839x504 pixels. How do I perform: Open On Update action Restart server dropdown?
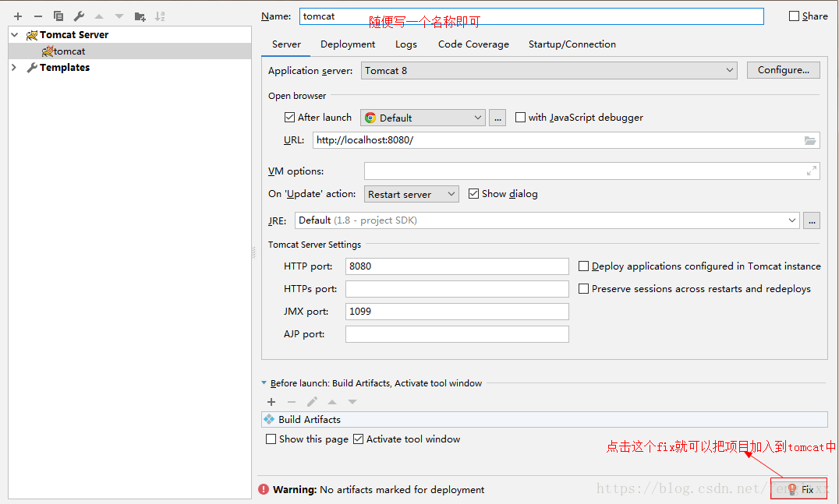coord(412,194)
